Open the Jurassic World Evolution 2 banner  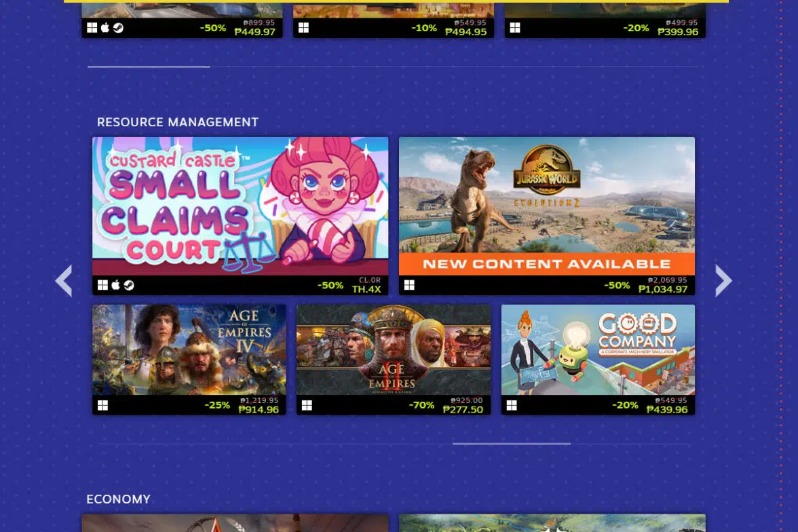[546, 206]
